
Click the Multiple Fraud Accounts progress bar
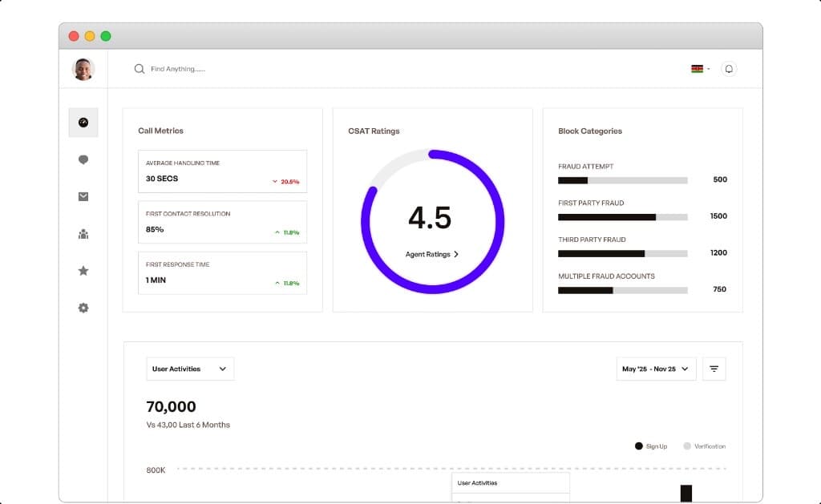tap(622, 291)
